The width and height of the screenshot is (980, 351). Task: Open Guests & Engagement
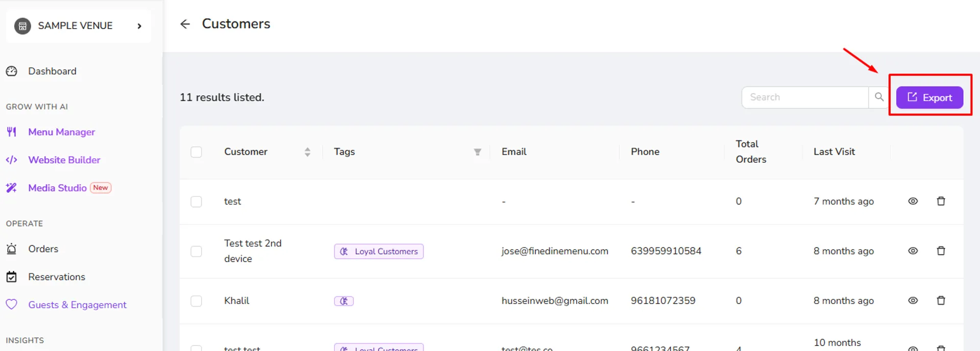(77, 305)
